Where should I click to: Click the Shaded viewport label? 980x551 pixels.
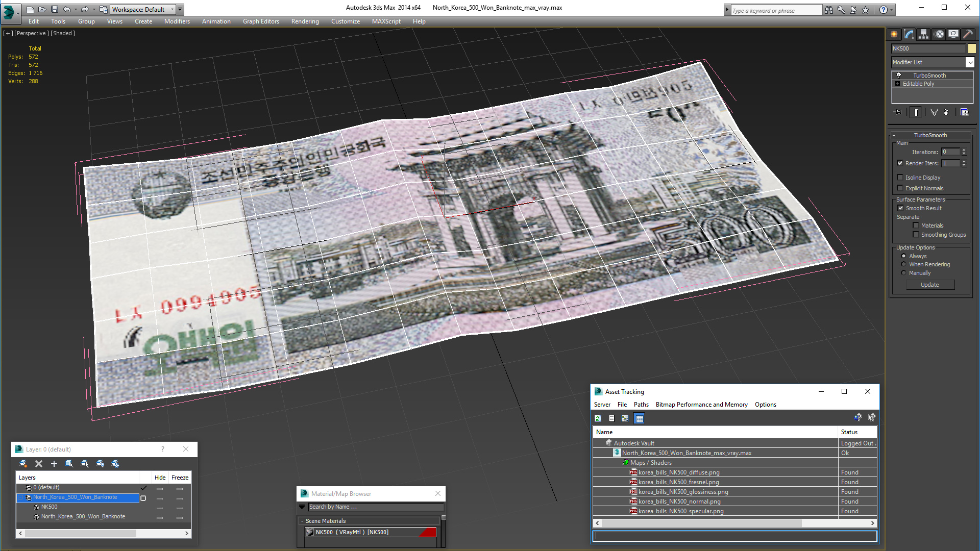click(63, 33)
